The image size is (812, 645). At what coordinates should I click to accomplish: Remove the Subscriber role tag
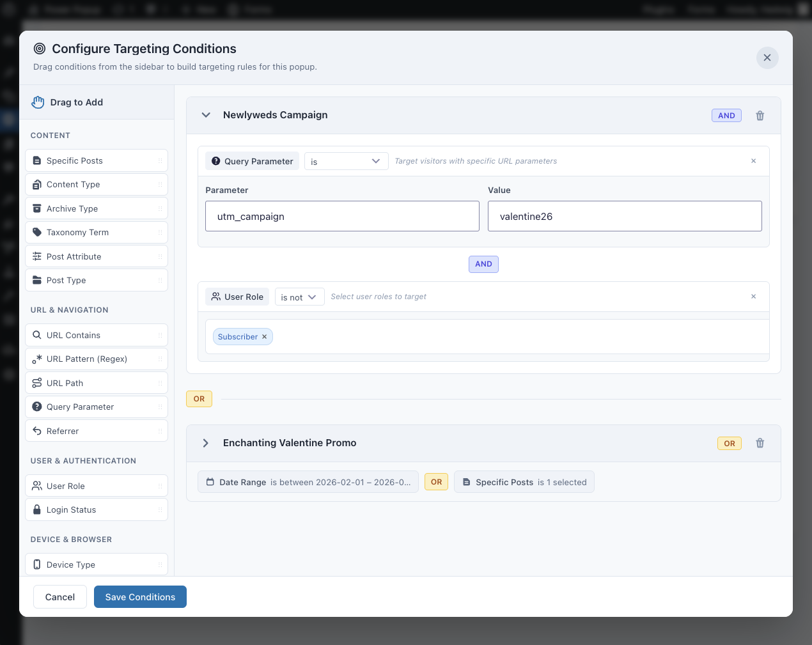[264, 337]
